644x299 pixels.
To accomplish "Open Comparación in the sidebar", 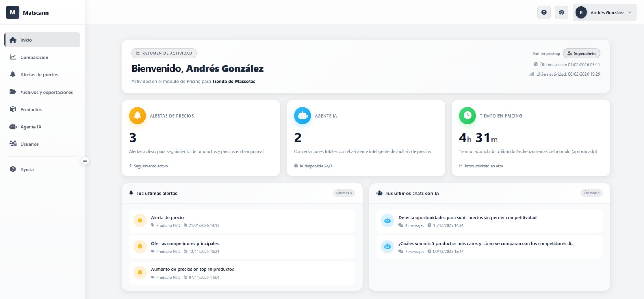I will click(42, 57).
